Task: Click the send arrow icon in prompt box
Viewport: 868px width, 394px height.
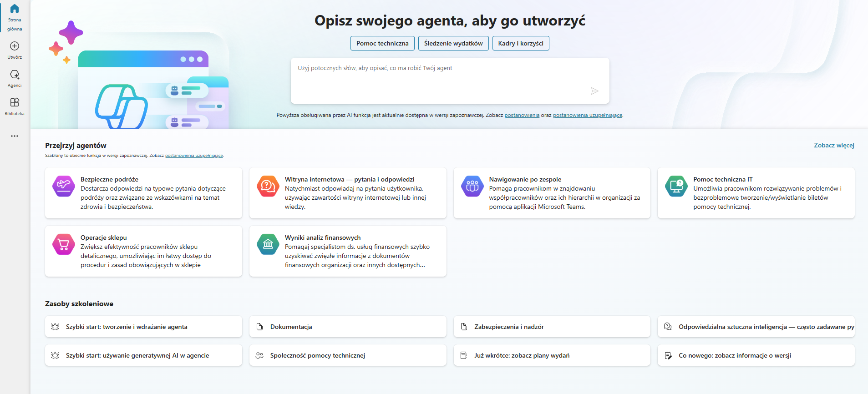Action: (594, 91)
